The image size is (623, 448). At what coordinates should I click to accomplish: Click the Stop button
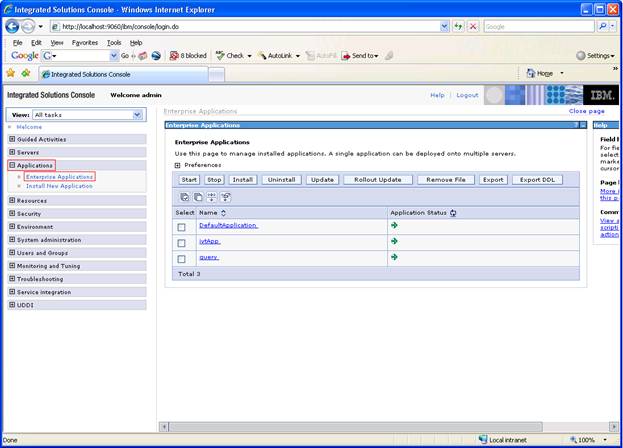pos(214,180)
